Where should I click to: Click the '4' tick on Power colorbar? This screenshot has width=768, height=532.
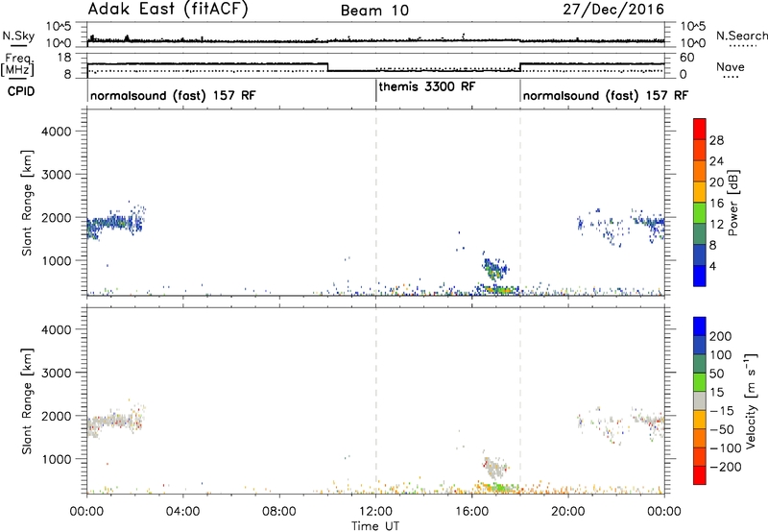coord(712,266)
